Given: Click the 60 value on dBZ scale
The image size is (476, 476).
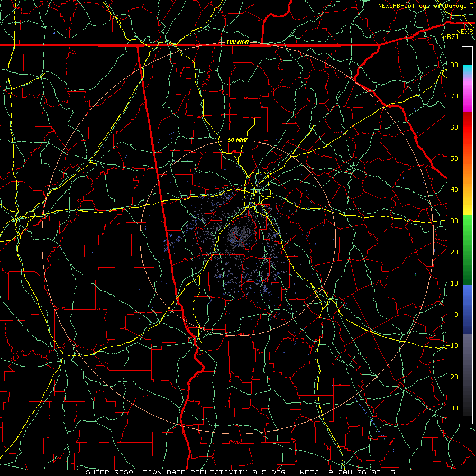Looking at the screenshot, I should [454, 127].
